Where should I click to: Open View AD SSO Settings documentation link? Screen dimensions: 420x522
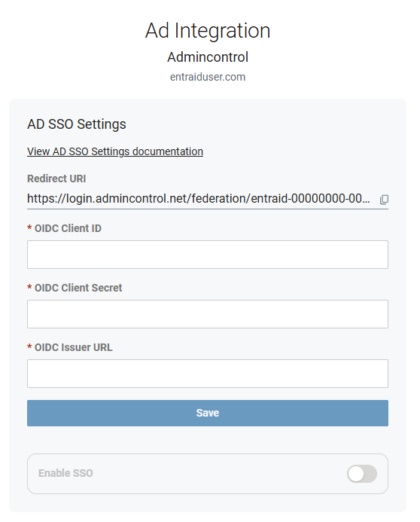[x=115, y=151]
